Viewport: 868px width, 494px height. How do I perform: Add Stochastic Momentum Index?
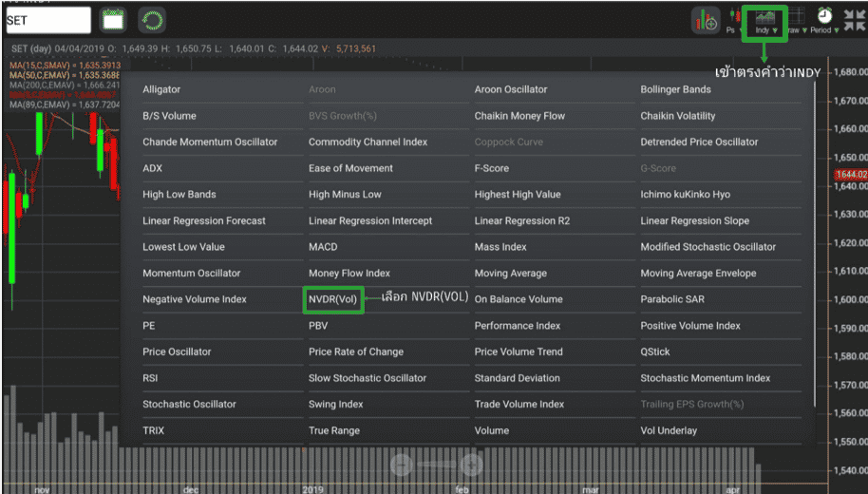click(x=706, y=378)
